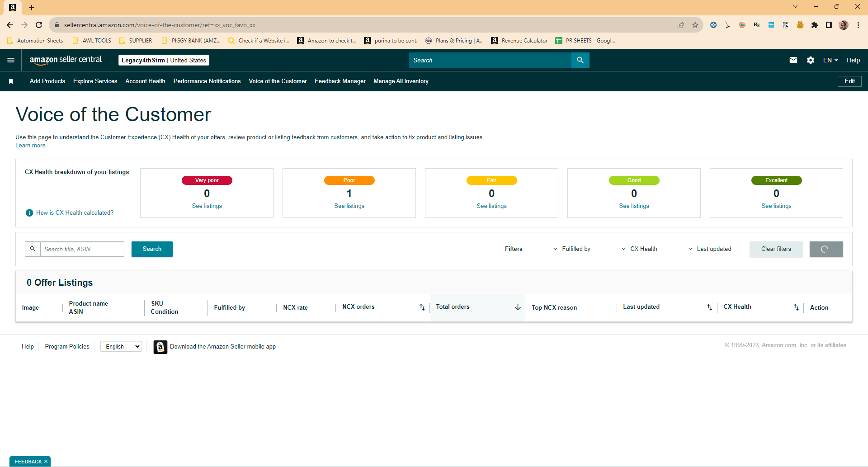Open a new browser tab with the plus icon
This screenshot has height=467, width=868.
[32, 7]
